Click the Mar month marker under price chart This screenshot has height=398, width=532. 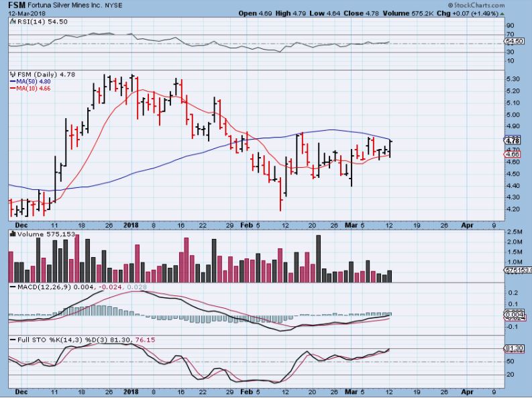pos(351,225)
